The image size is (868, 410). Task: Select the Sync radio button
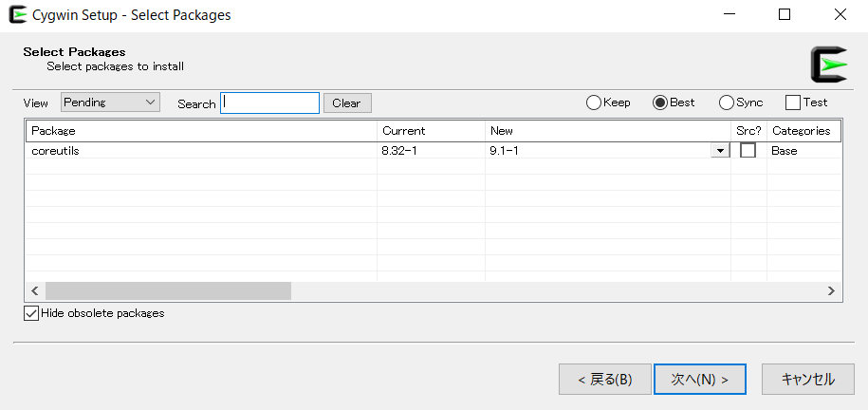point(727,102)
